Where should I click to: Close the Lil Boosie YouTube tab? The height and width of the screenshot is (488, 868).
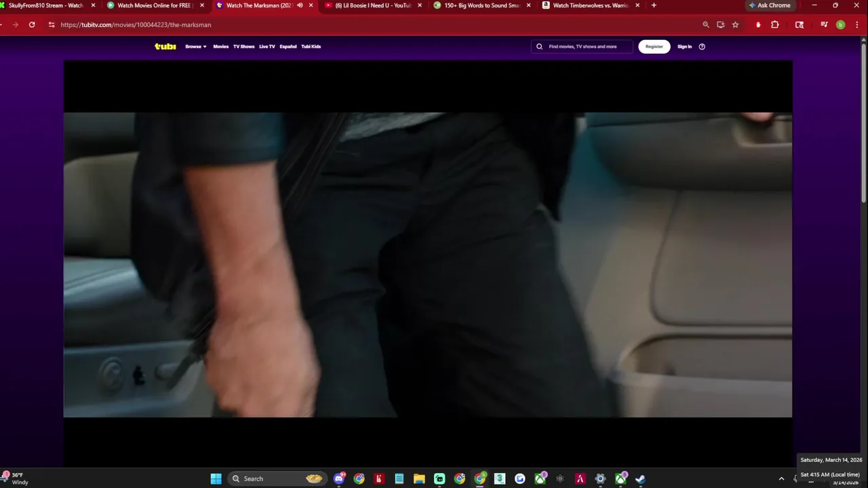[420, 5]
